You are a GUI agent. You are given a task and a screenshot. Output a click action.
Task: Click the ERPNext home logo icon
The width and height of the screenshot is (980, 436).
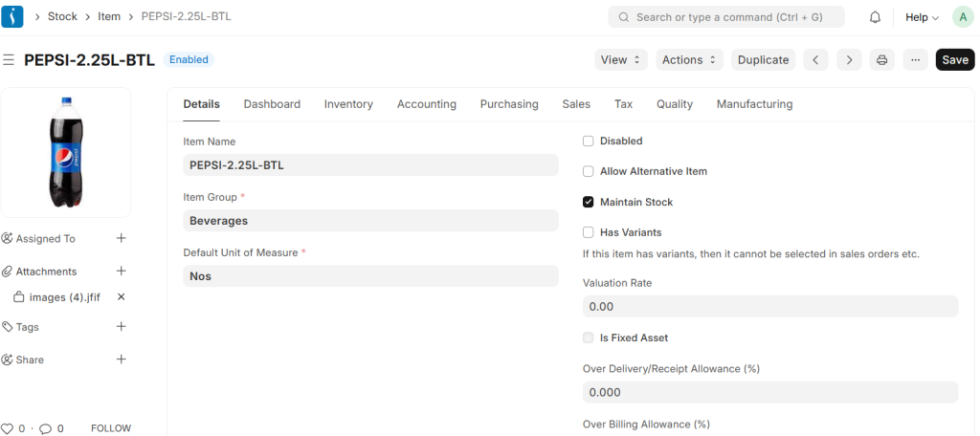click(12, 17)
